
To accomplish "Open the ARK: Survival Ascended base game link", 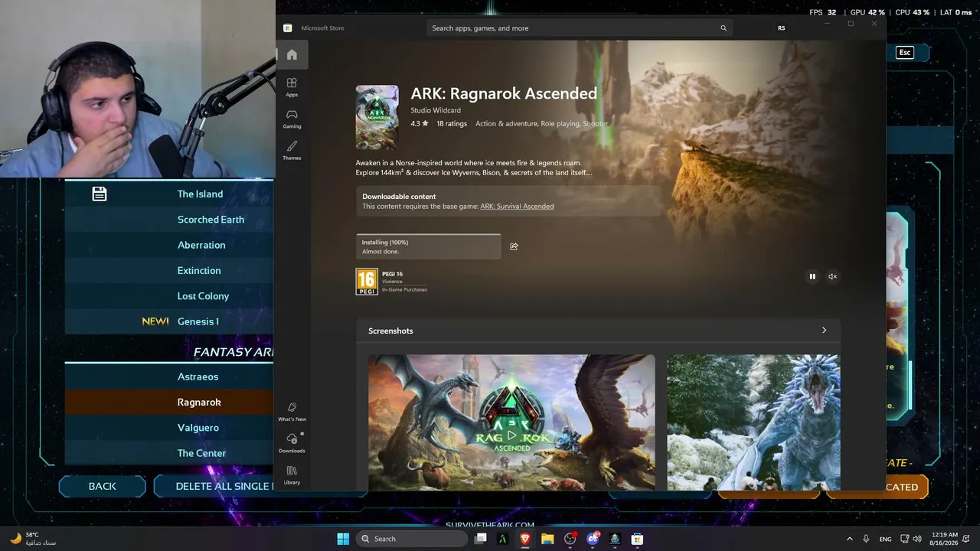I will pyautogui.click(x=517, y=207).
